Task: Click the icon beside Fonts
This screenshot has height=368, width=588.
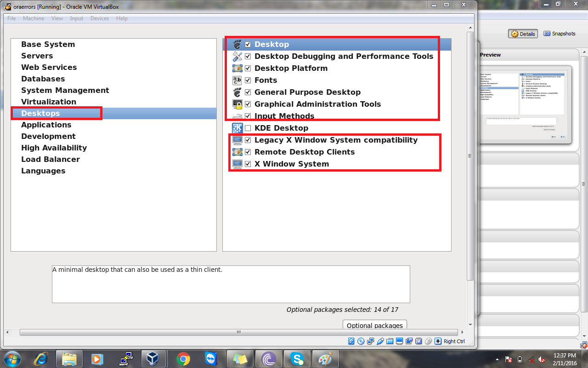Action: tap(237, 80)
